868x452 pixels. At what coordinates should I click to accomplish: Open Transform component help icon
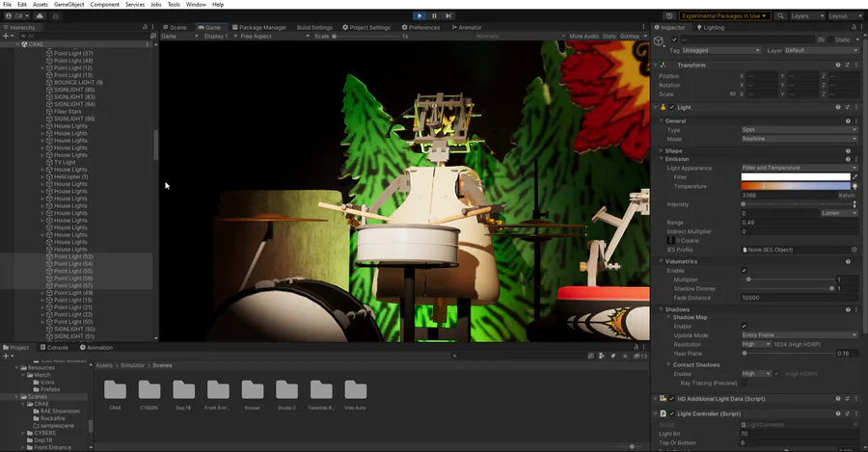click(x=838, y=66)
